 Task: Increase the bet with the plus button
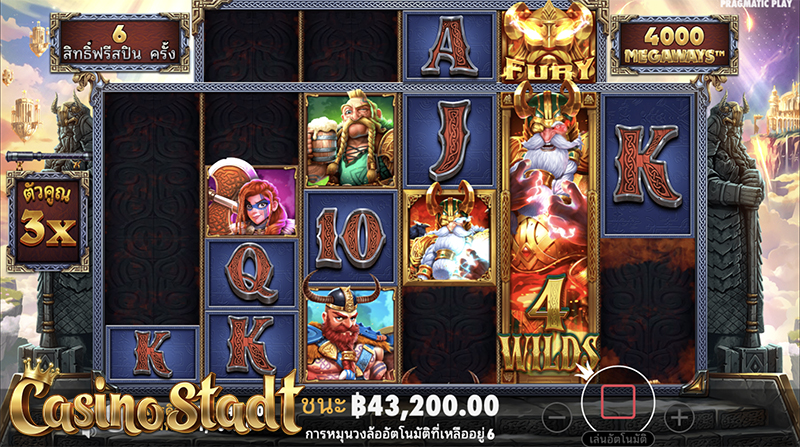[x=679, y=417]
